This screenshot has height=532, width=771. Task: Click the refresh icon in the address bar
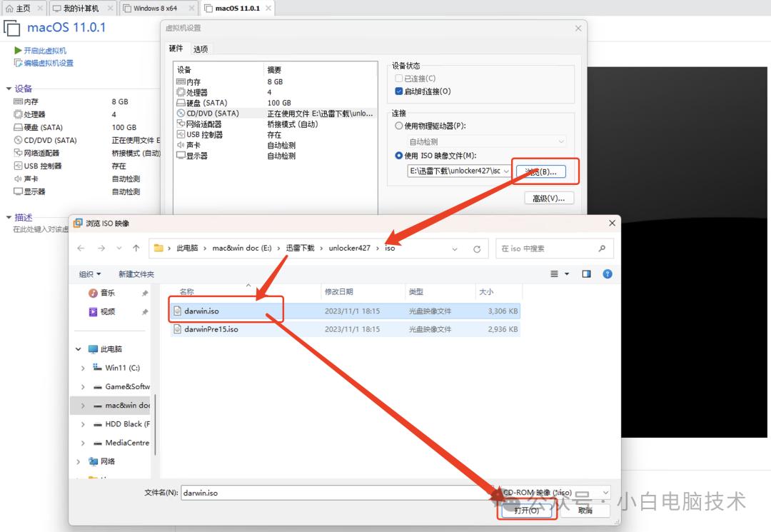point(477,247)
